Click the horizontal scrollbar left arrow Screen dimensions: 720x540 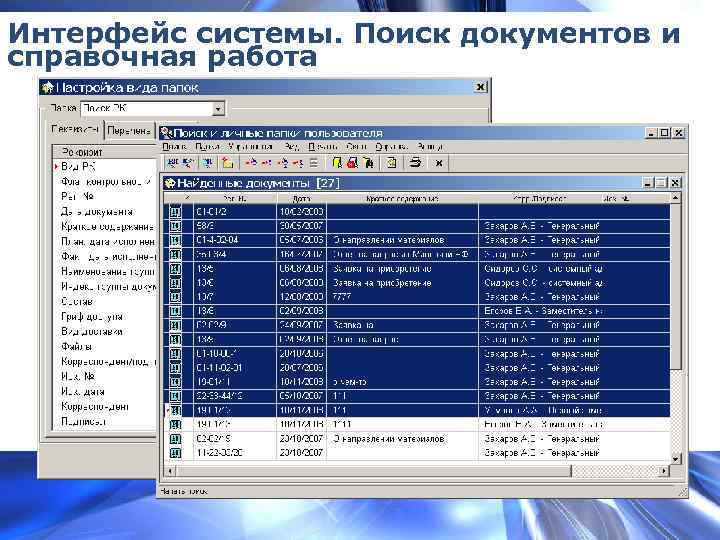170,471
